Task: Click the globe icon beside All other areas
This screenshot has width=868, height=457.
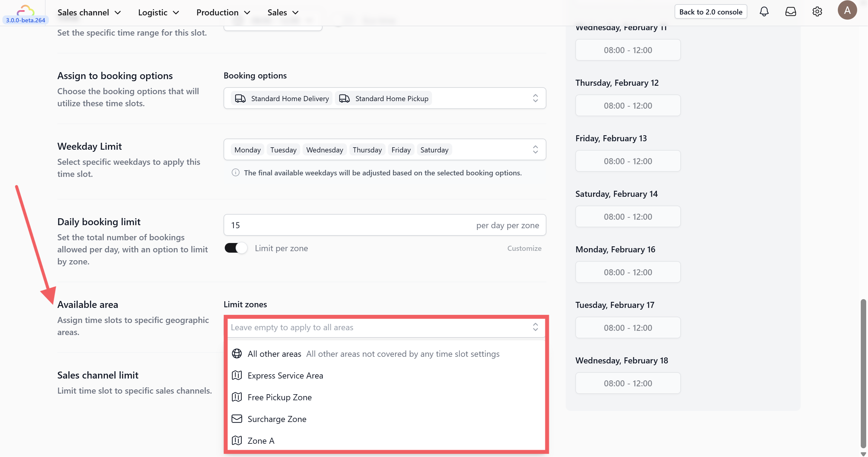Action: (x=237, y=353)
